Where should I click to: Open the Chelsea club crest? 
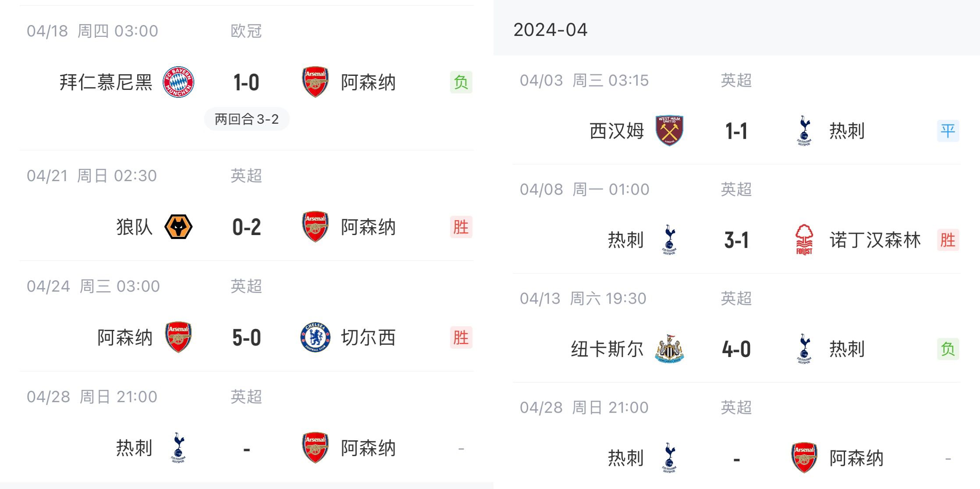click(315, 337)
